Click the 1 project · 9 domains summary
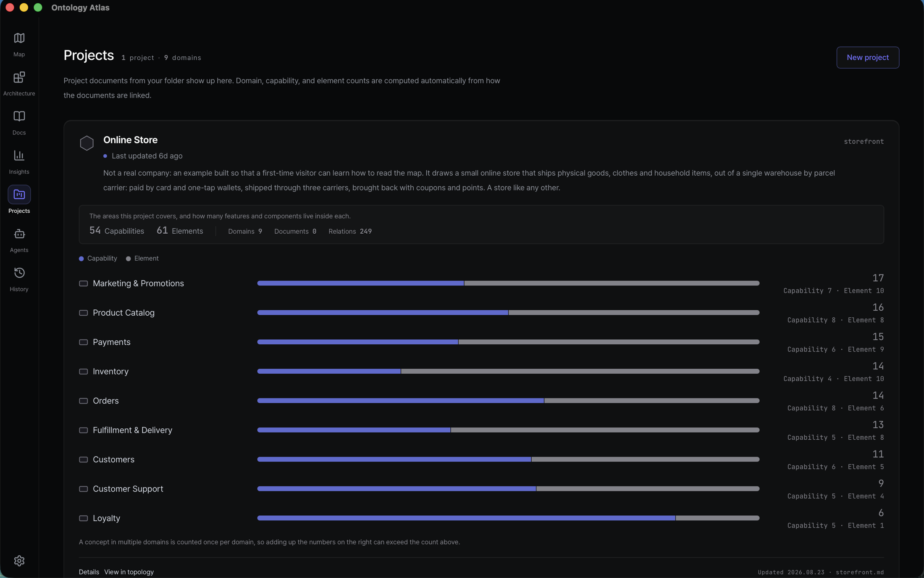Screen dimensions: 924x578 pos(161,58)
